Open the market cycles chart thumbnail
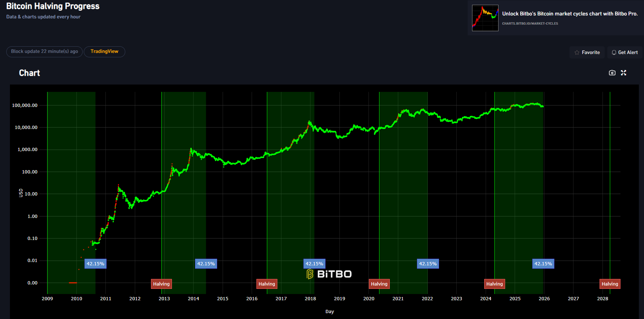 [x=485, y=18]
